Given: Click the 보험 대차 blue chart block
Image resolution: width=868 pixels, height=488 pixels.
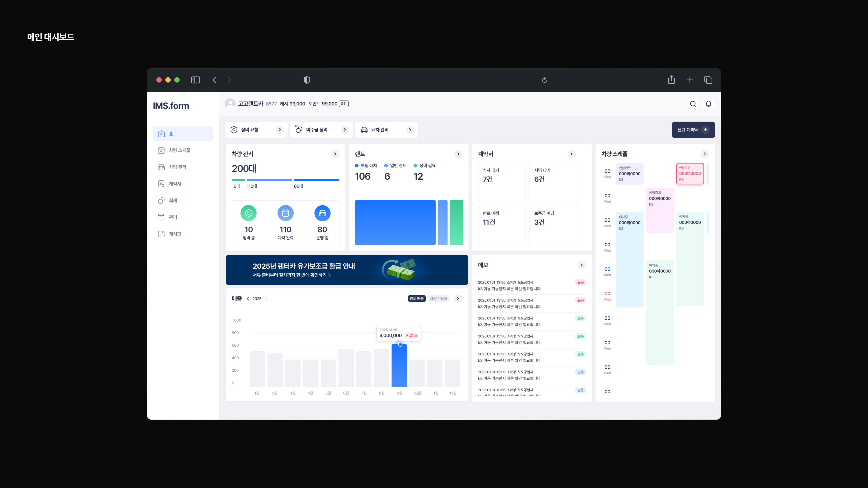Looking at the screenshot, I should (395, 223).
